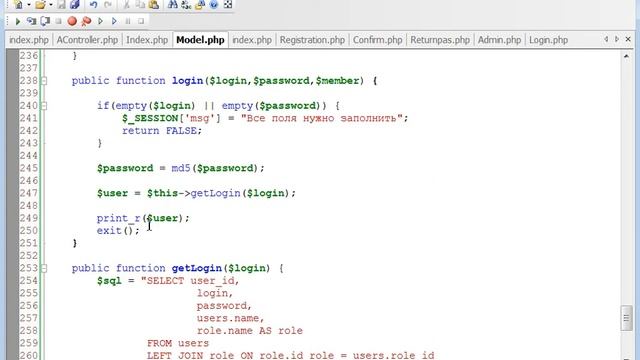640x360 pixels.
Task: Click 'getLogin' in the function declaration line
Action: (x=197, y=268)
